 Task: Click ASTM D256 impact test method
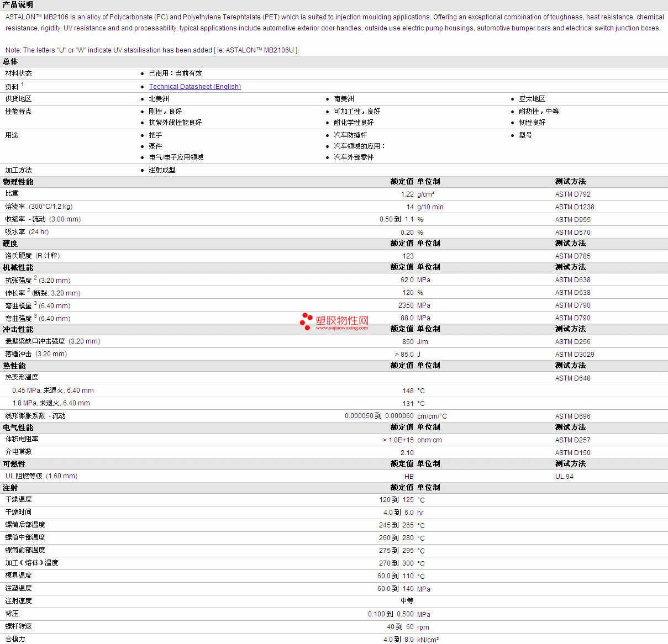(572, 342)
